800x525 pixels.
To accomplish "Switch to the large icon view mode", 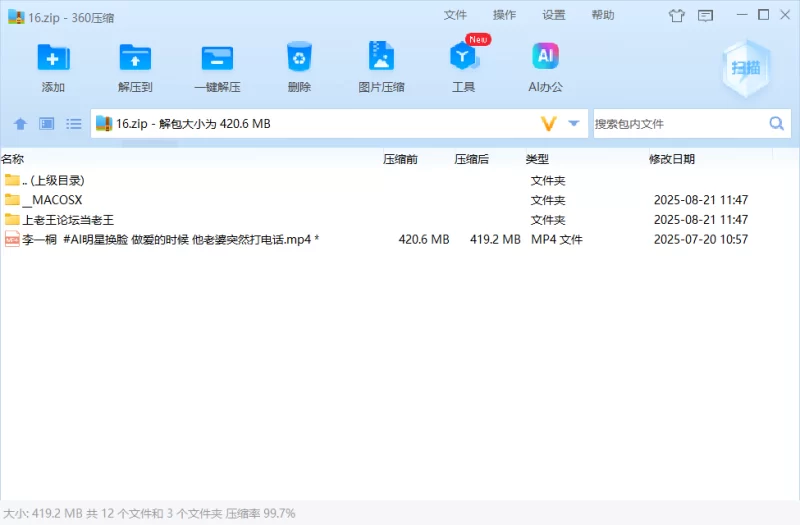I will 47,123.
